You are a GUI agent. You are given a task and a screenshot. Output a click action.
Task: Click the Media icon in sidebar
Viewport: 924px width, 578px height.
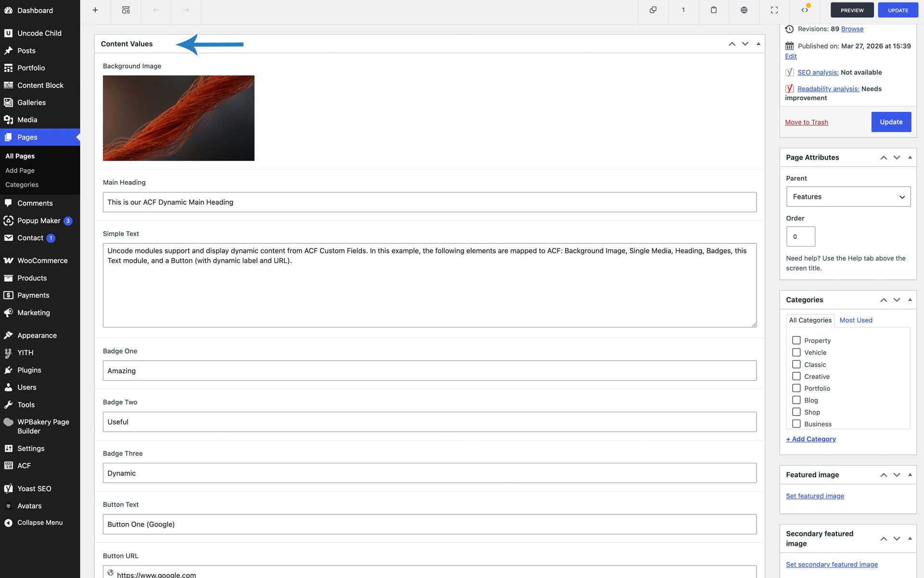click(8, 120)
